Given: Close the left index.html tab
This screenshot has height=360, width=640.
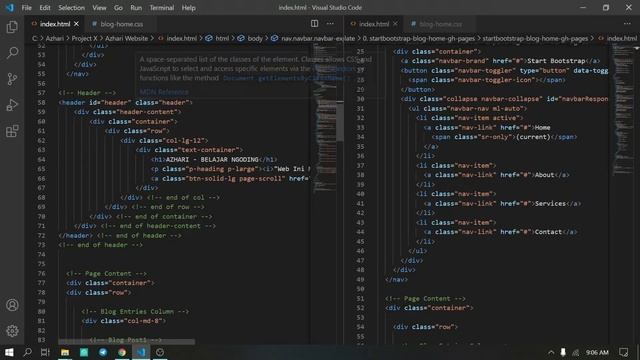Looking at the screenshot, I should click(76, 24).
